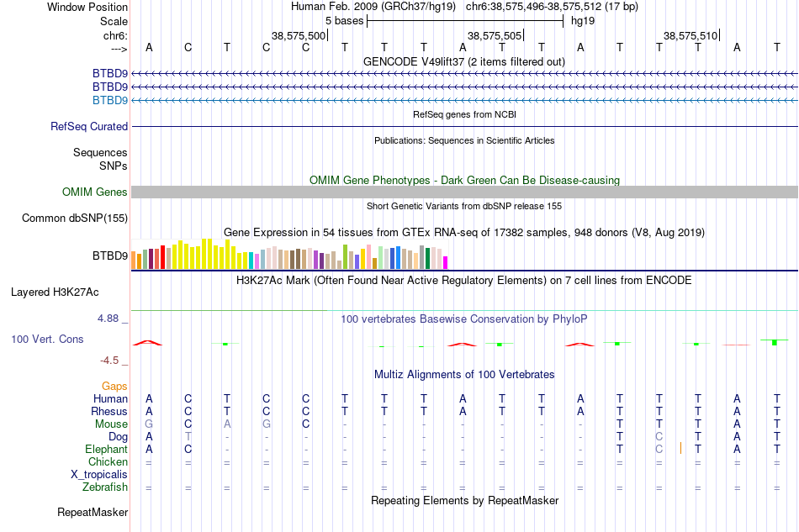Click the Gaps row label

tap(114, 387)
